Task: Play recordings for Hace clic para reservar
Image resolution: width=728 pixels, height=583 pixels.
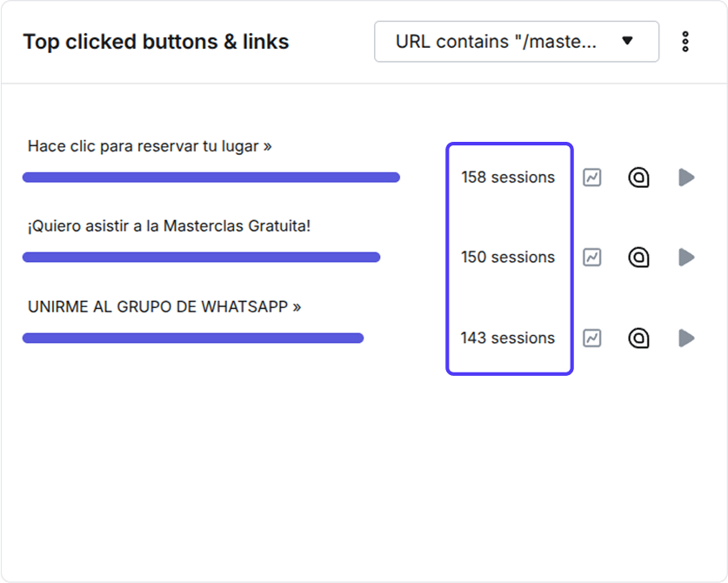Action: coord(686,178)
